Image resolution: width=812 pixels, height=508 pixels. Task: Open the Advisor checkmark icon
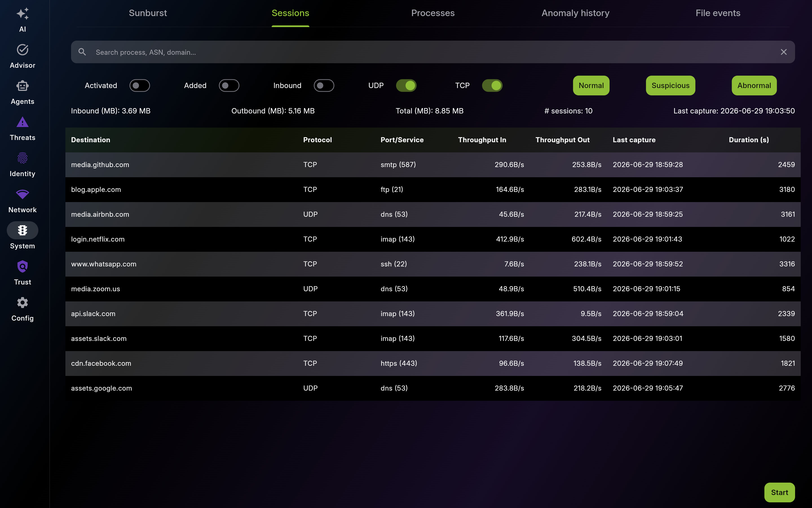23,50
